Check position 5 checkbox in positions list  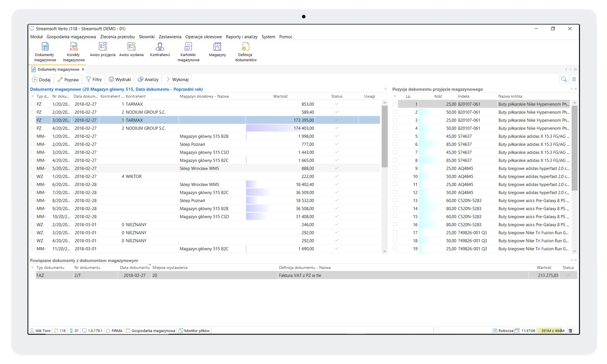(x=395, y=136)
